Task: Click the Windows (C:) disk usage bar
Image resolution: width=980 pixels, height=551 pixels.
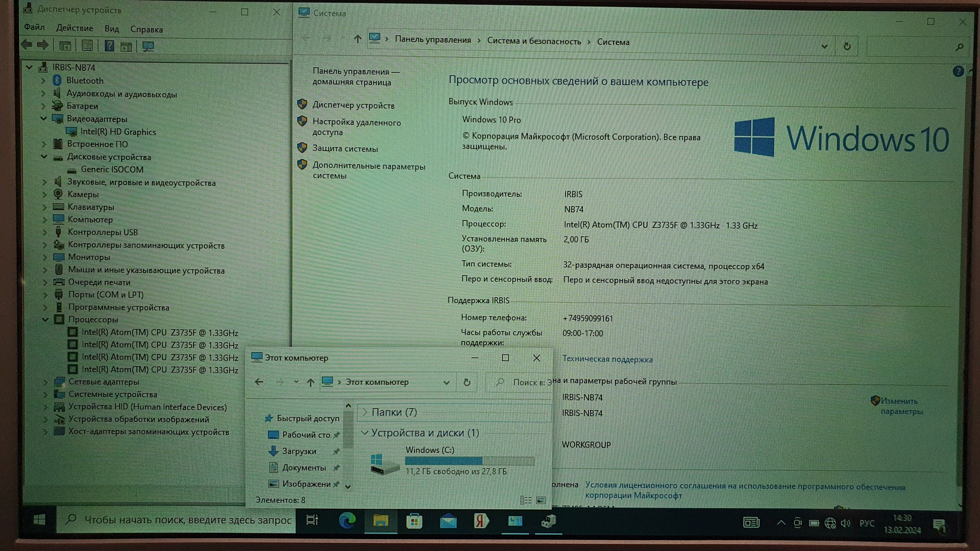Action: click(x=469, y=461)
